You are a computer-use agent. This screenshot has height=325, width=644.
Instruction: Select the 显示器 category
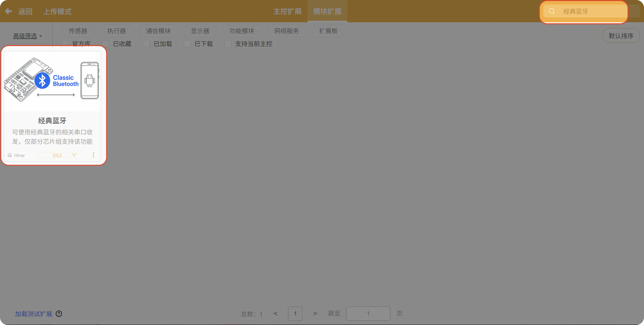point(200,31)
